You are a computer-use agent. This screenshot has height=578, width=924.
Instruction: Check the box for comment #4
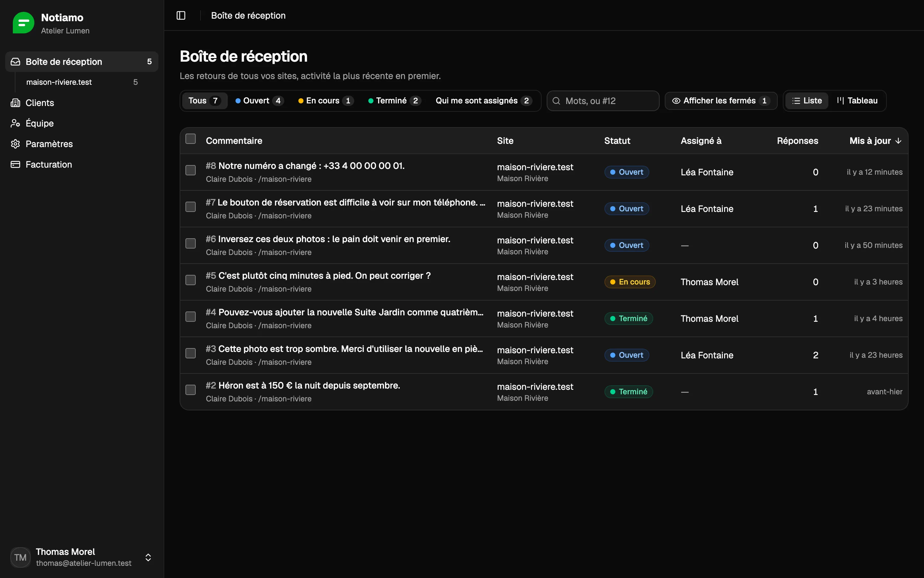pos(191,317)
